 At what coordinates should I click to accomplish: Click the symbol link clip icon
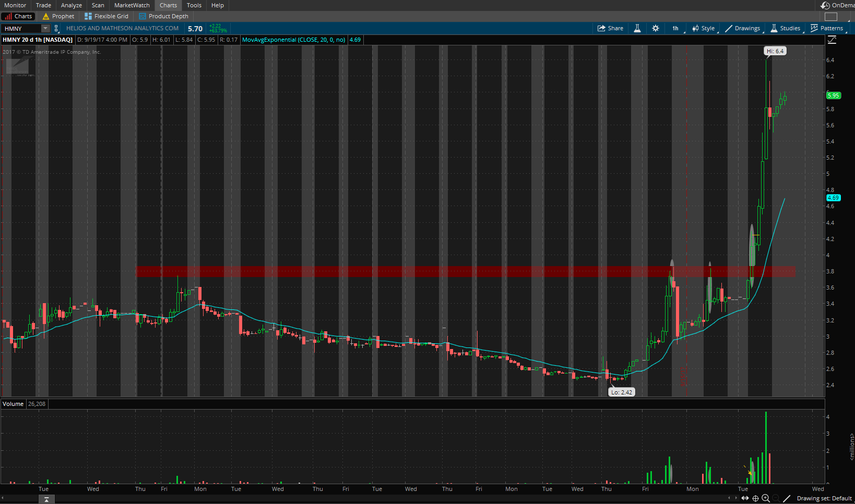[x=56, y=29]
